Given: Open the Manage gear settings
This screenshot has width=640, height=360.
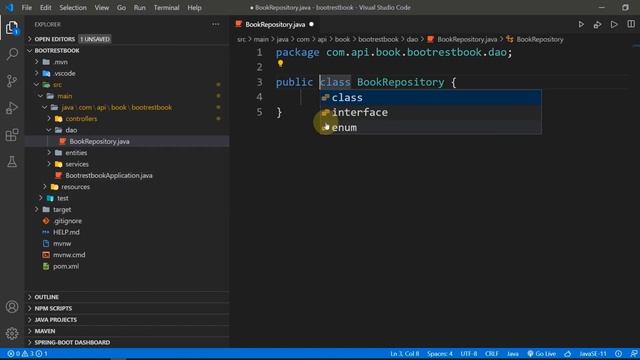Looking at the screenshot, I should pos(12,333).
